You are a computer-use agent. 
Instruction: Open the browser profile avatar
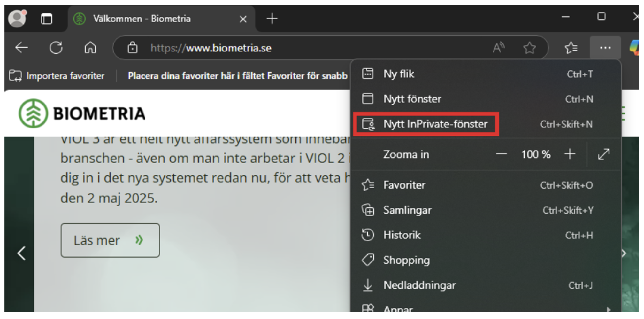coord(18,19)
